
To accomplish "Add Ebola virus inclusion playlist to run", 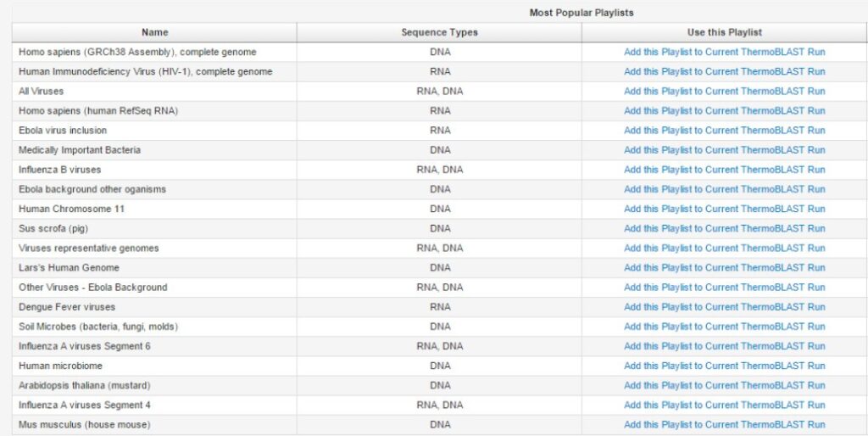I will pyautogui.click(x=724, y=131).
